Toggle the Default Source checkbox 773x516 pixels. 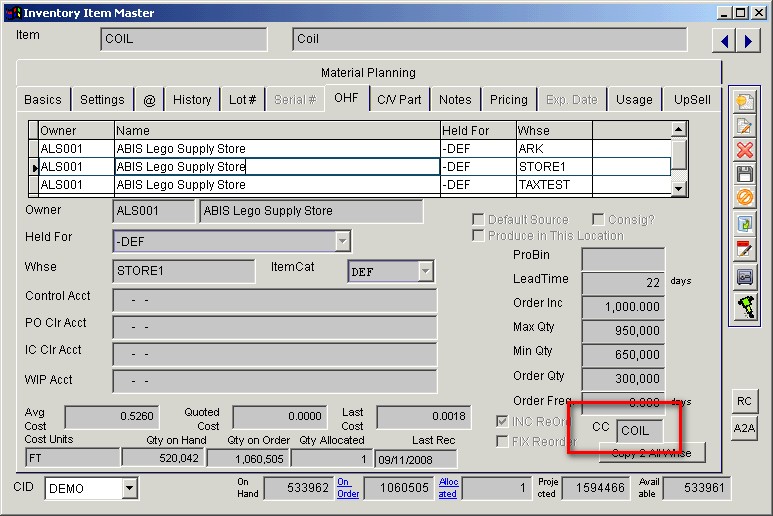point(479,220)
